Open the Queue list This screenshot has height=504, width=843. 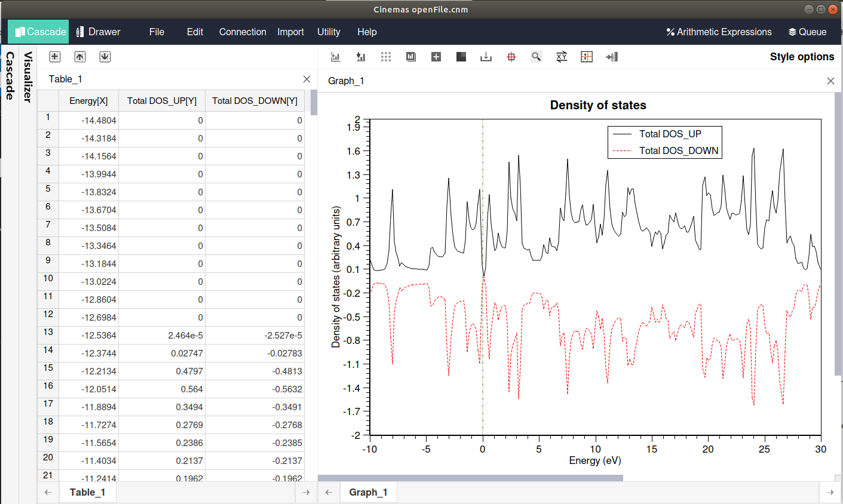[808, 32]
